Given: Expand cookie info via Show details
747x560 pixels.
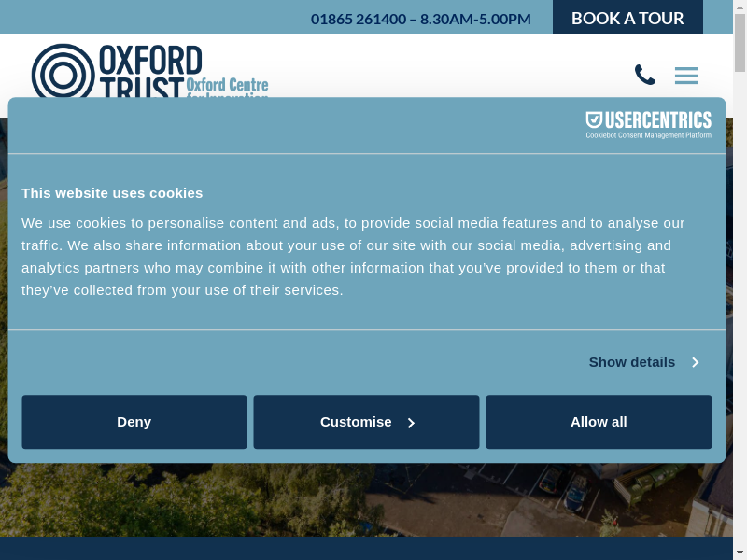Looking at the screenshot, I should click(x=632, y=362).
